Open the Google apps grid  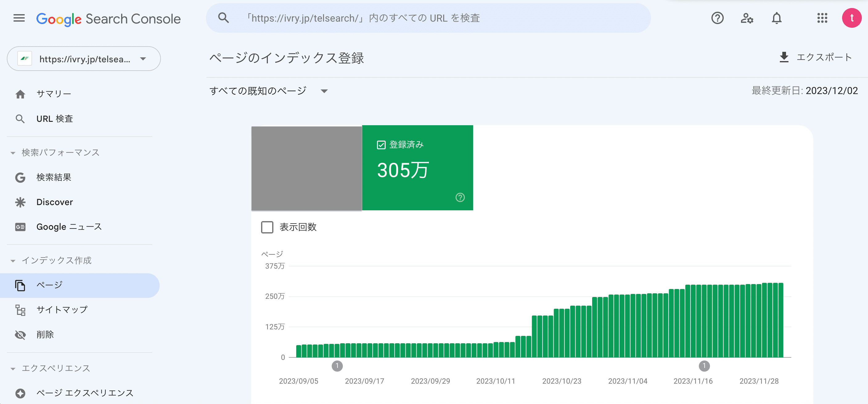click(x=822, y=18)
